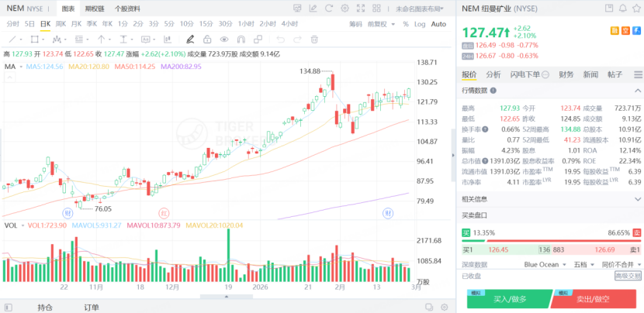The height and width of the screenshot is (313, 644).
Task: Collapse MA legend with small chevron box
Action: coord(9,77)
